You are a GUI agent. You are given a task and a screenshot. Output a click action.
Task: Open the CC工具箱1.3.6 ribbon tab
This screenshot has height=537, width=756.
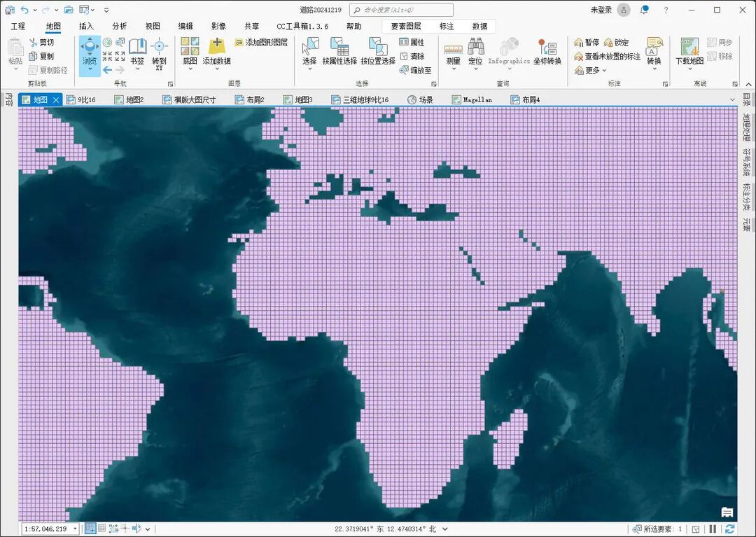click(302, 26)
